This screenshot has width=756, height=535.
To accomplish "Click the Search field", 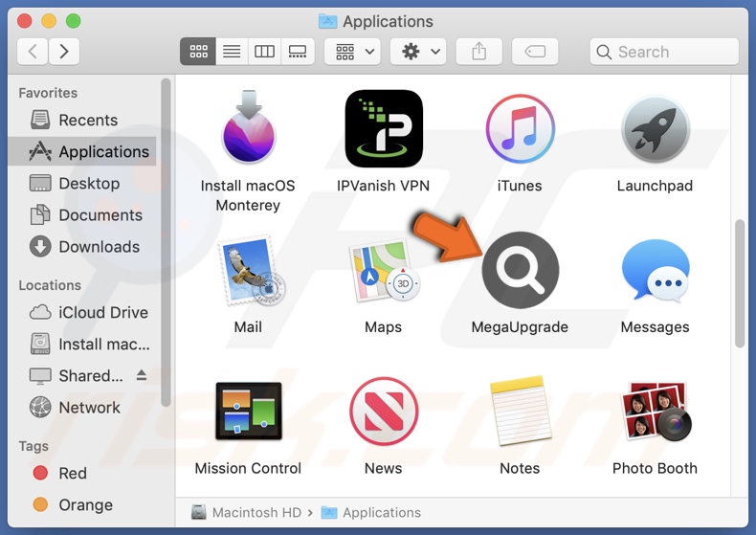I will point(664,52).
